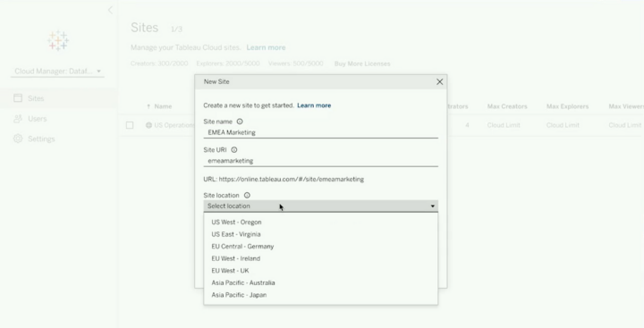The image size is (644, 328).
Task: Edit the Site URI field emeamarketing
Action: tap(321, 161)
